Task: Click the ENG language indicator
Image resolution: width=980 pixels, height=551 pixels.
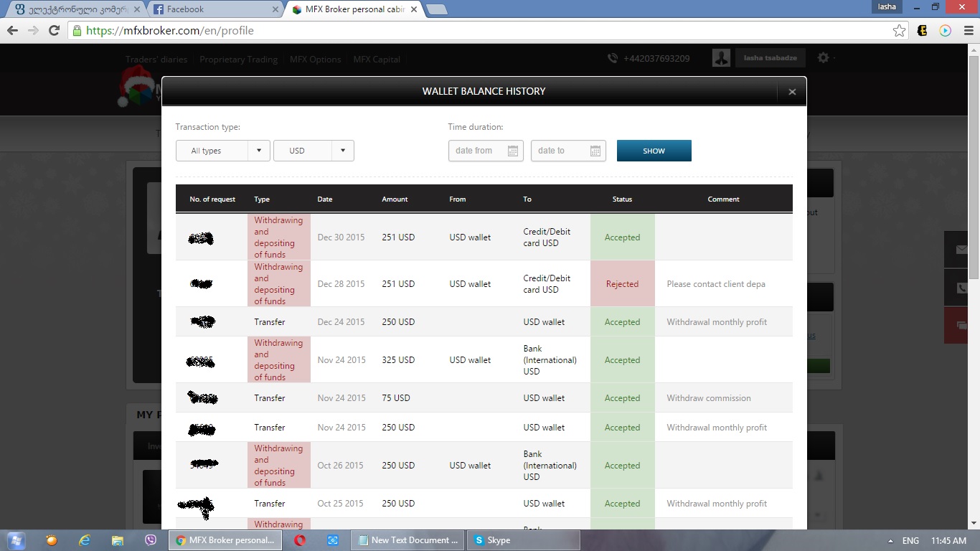Action: (x=910, y=541)
